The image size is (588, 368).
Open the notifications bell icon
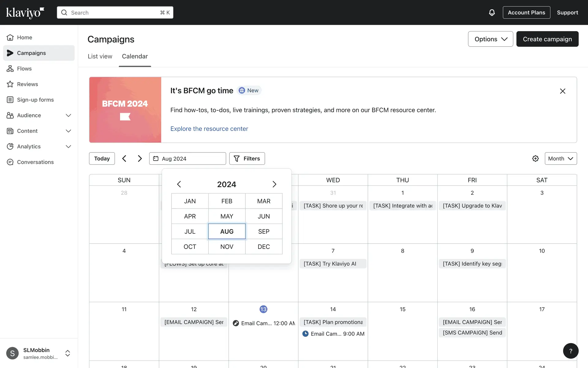[x=492, y=13]
